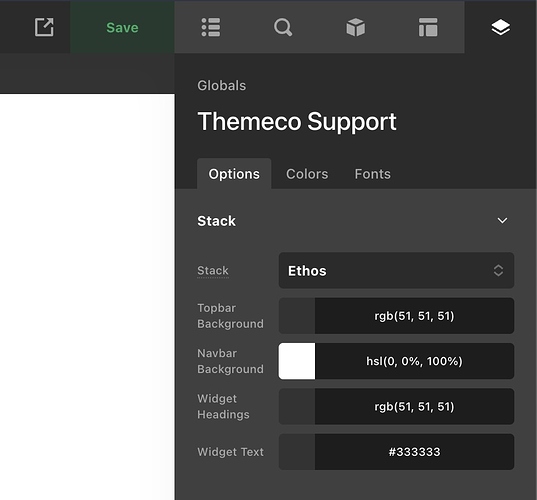
Task: Click the Navbar Background label
Action: coord(230,361)
